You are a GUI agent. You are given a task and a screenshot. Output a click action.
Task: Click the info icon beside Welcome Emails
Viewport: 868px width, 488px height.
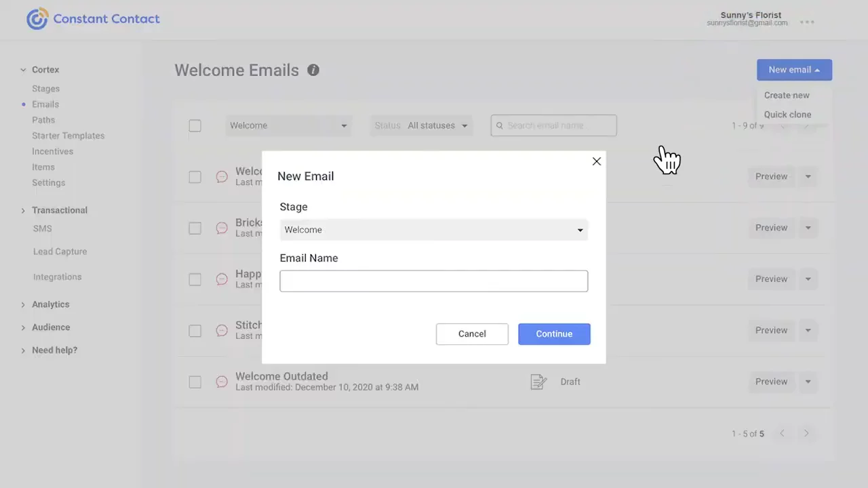pyautogui.click(x=313, y=70)
